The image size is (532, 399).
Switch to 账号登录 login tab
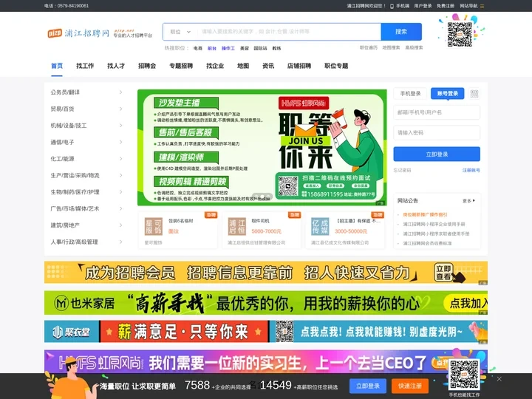tap(448, 94)
